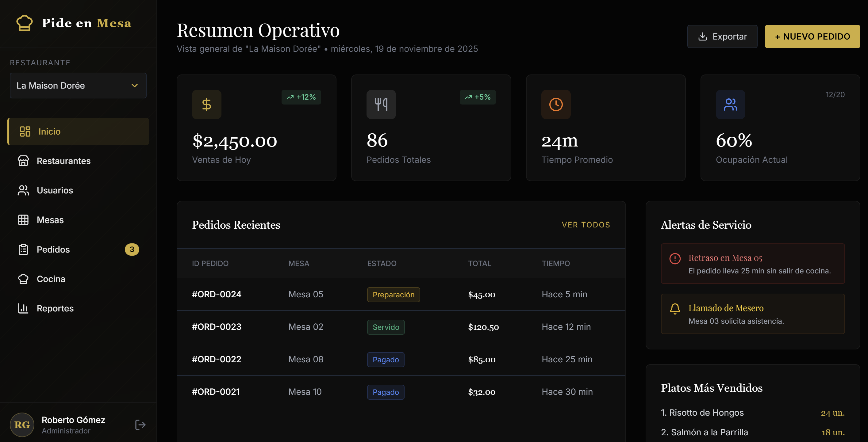
Task: Select the Inicio dashboard icon
Action: (24, 131)
